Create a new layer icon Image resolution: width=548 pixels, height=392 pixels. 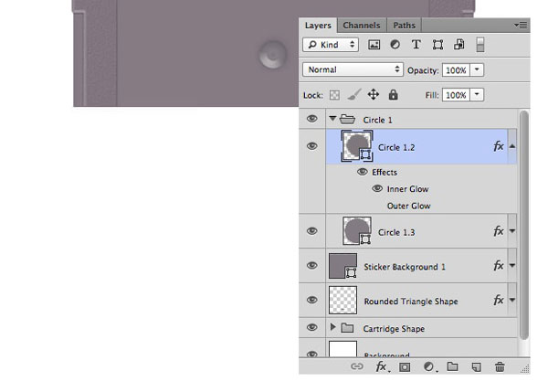tap(476, 366)
